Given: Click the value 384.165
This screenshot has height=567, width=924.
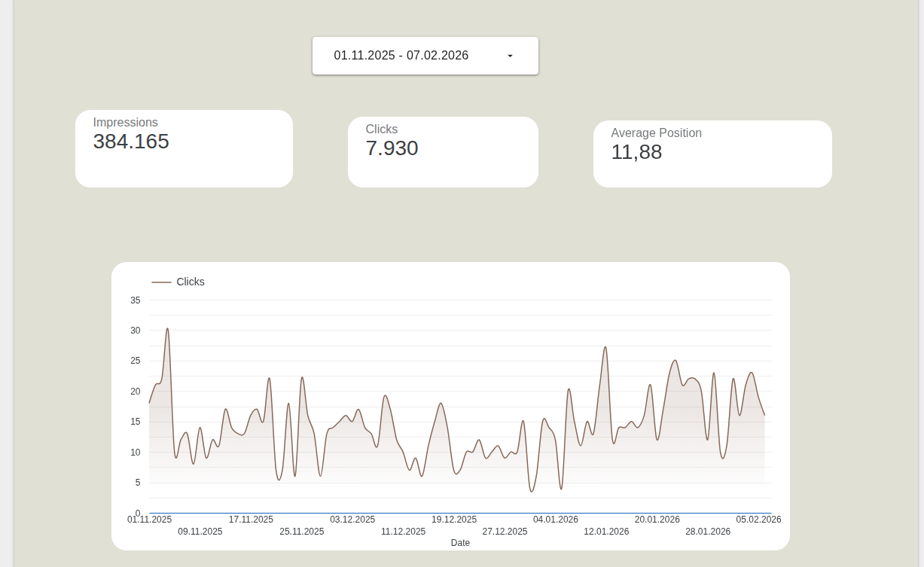Looking at the screenshot, I should [x=131, y=142].
